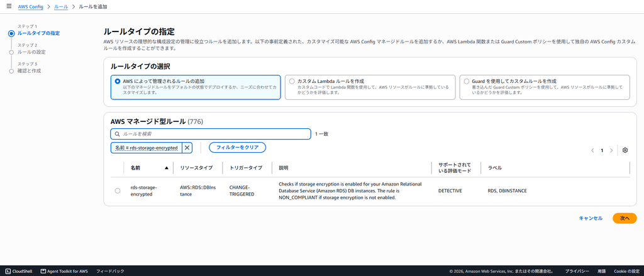Viewport: 644px width, 276px height.
Task: Select step ルールの設定 in wizard
Action: (31, 52)
